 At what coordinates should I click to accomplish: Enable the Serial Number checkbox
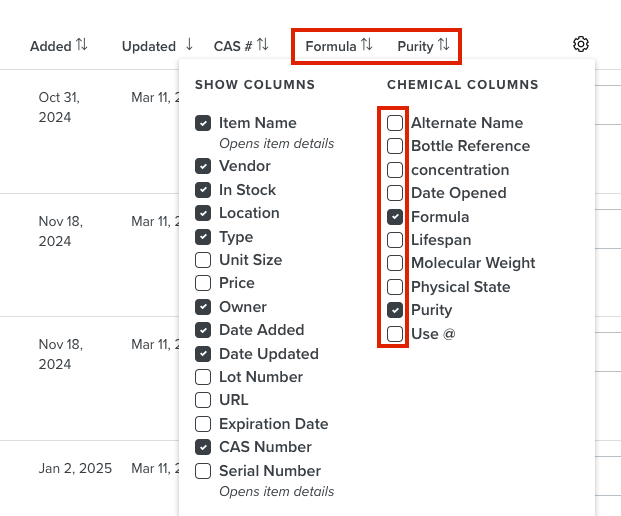click(203, 471)
